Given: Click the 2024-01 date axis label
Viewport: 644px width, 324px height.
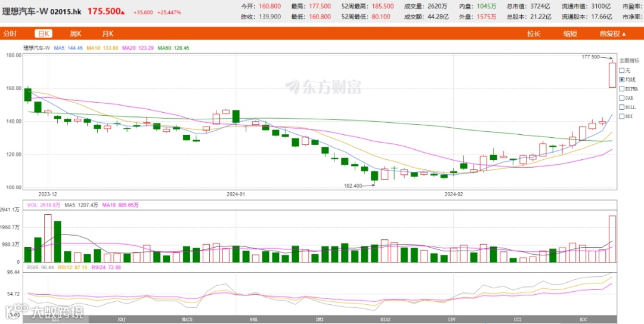Looking at the screenshot, I should coord(236,193).
